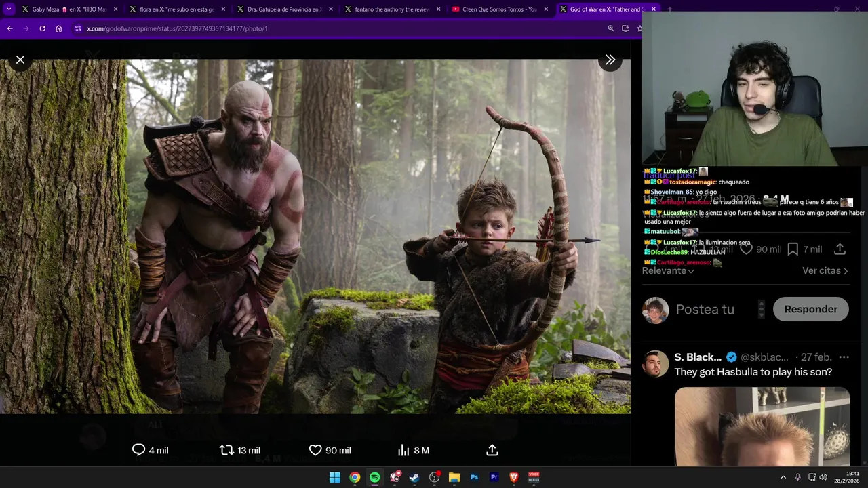Viewport: 868px width, 488px height.
Task: Open the user avatar beside reply box
Action: (655, 310)
